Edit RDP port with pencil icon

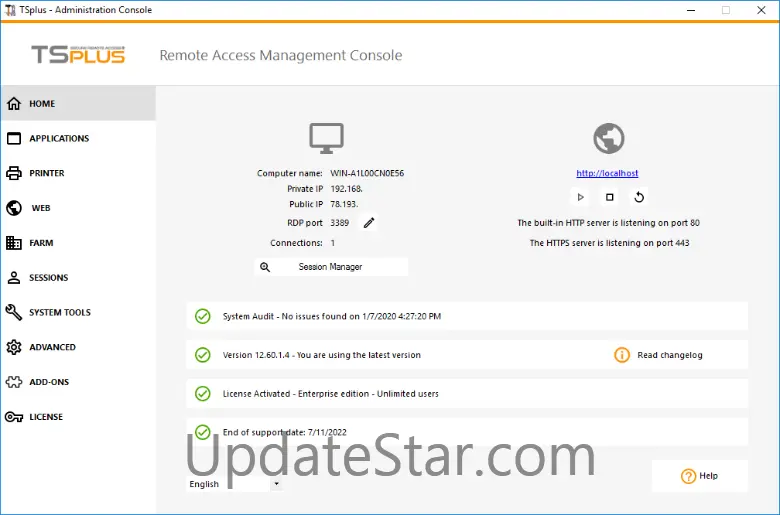tap(369, 223)
